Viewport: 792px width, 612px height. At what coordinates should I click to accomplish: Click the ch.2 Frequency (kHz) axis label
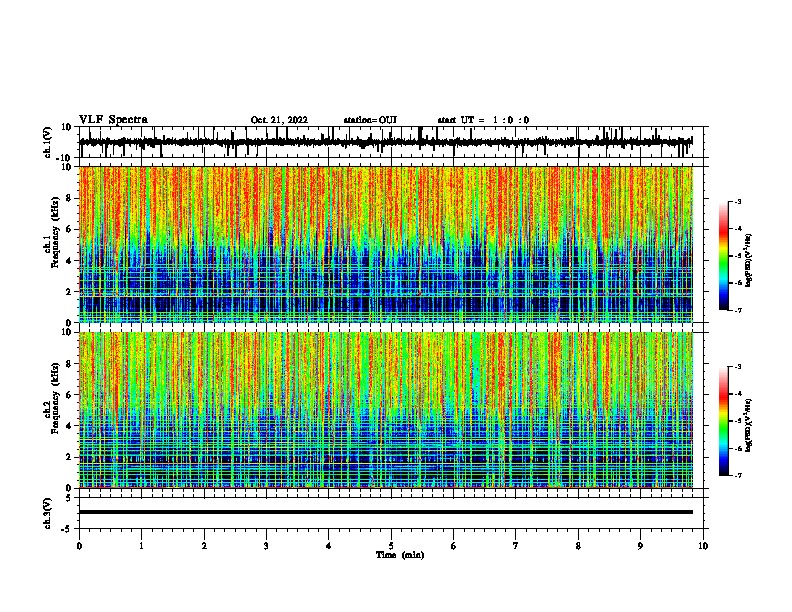pos(53,398)
